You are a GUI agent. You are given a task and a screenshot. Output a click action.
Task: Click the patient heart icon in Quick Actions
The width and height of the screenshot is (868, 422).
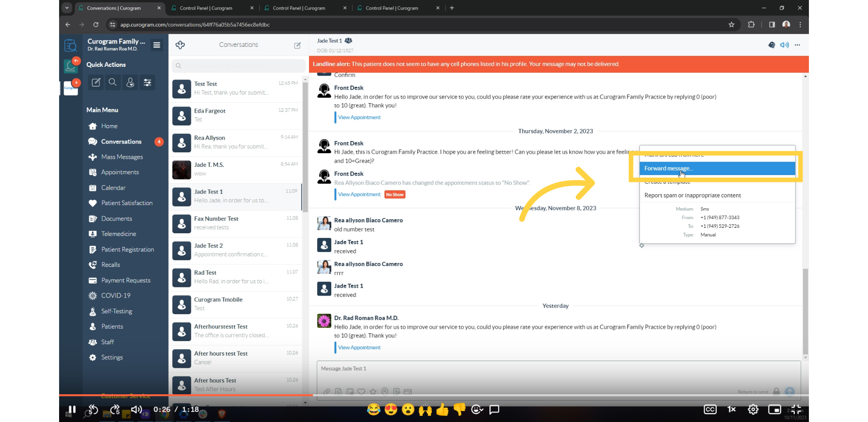130,82
